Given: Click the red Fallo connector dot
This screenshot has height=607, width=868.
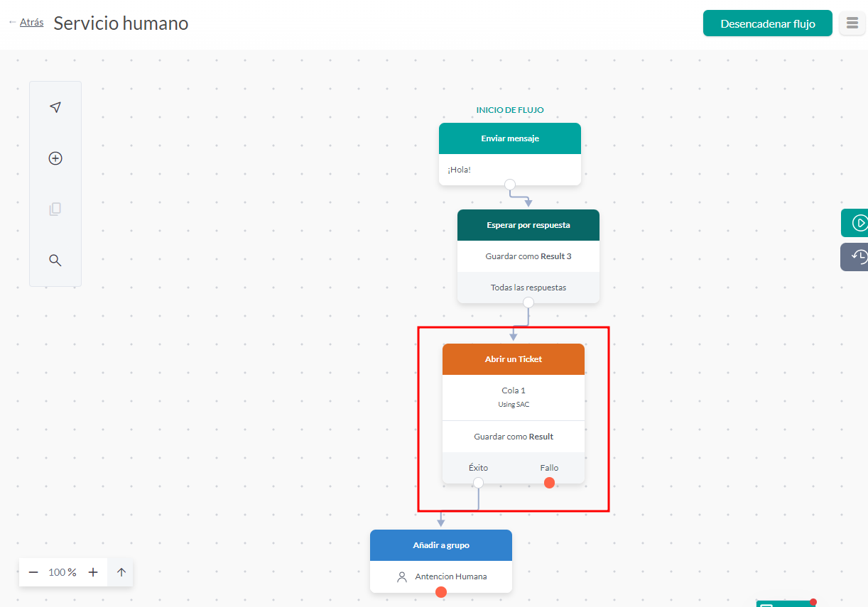Looking at the screenshot, I should pos(549,482).
